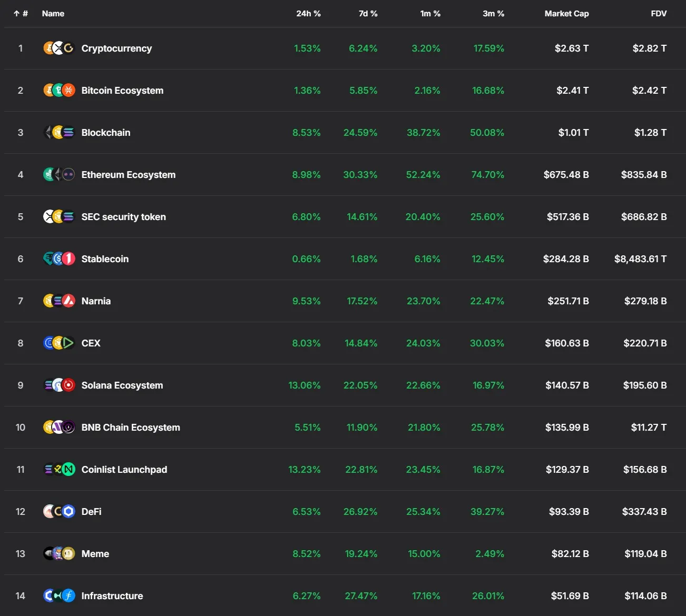Sort table by 7d % header
Image resolution: width=686 pixels, height=616 pixels.
click(368, 14)
